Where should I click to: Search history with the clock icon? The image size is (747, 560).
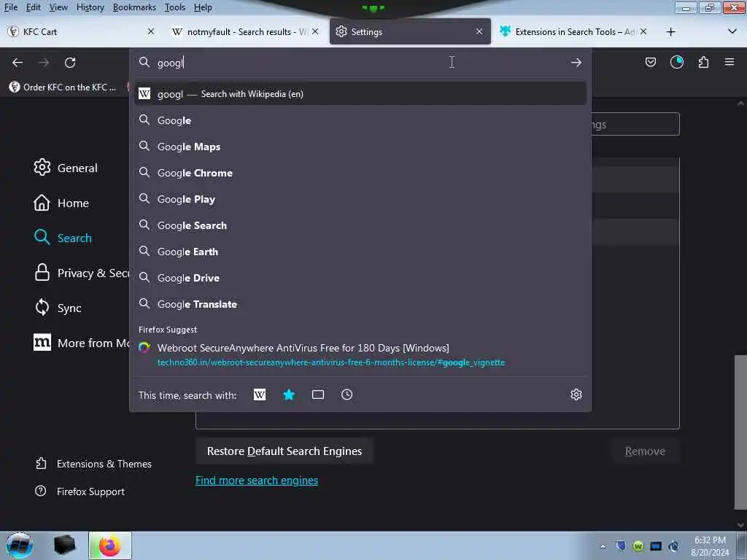click(347, 394)
